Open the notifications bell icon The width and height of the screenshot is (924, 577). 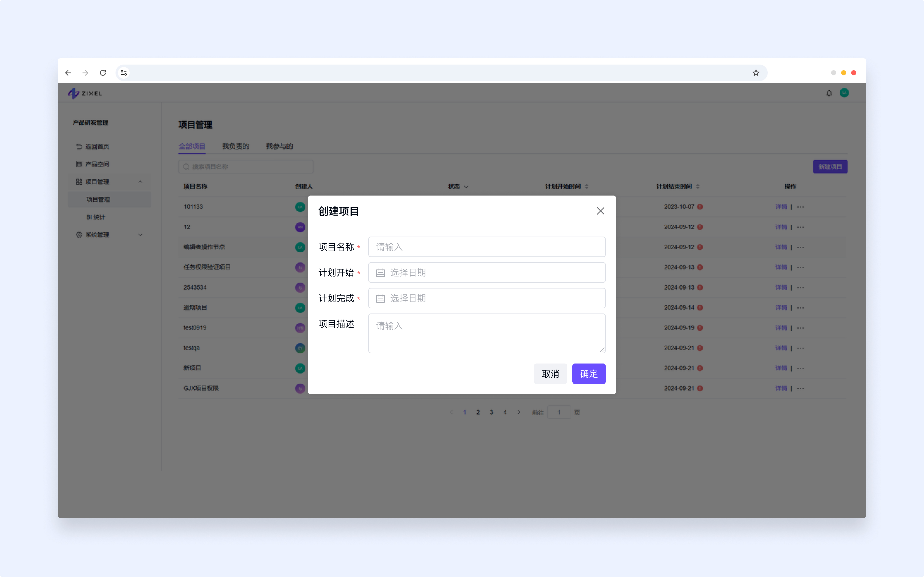[829, 93]
